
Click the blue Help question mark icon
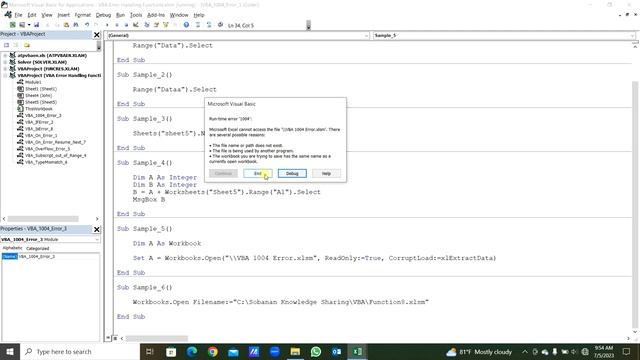[186, 25]
